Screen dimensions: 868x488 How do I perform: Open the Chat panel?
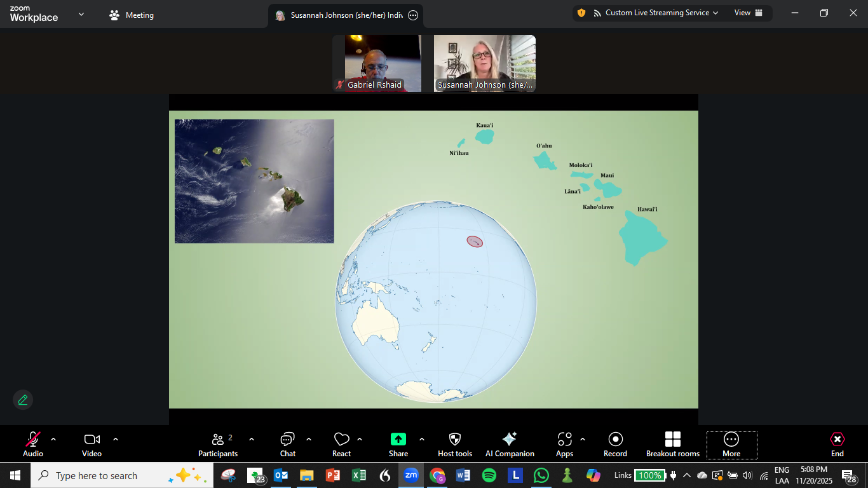coord(287,444)
